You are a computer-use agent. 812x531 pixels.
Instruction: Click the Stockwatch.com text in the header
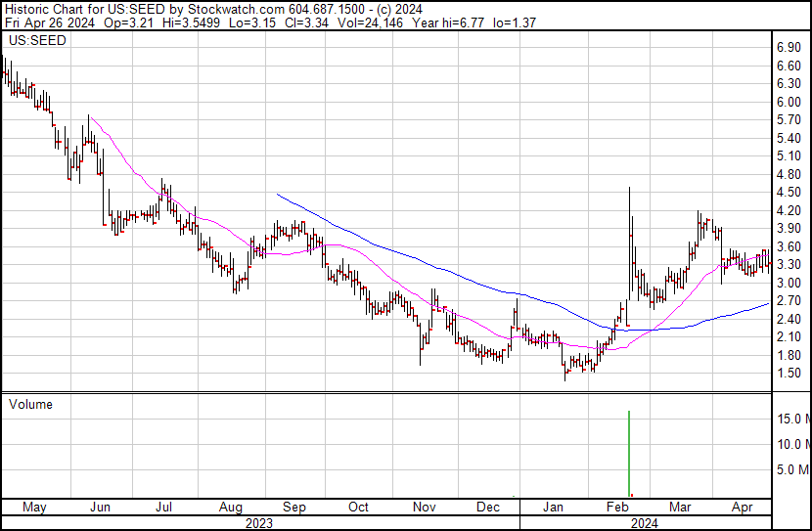pos(231,8)
